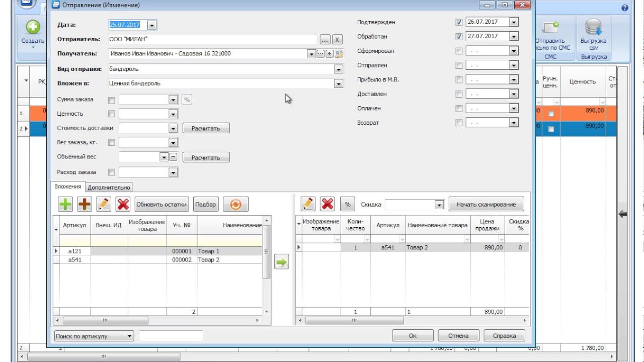The height and width of the screenshot is (362, 644).
Task: Click the left-pointing arrow on the main window's right edge
Action: point(622,214)
